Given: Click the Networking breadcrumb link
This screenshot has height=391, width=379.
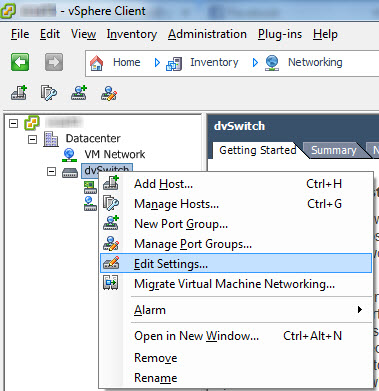Looking at the screenshot, I should (x=315, y=62).
